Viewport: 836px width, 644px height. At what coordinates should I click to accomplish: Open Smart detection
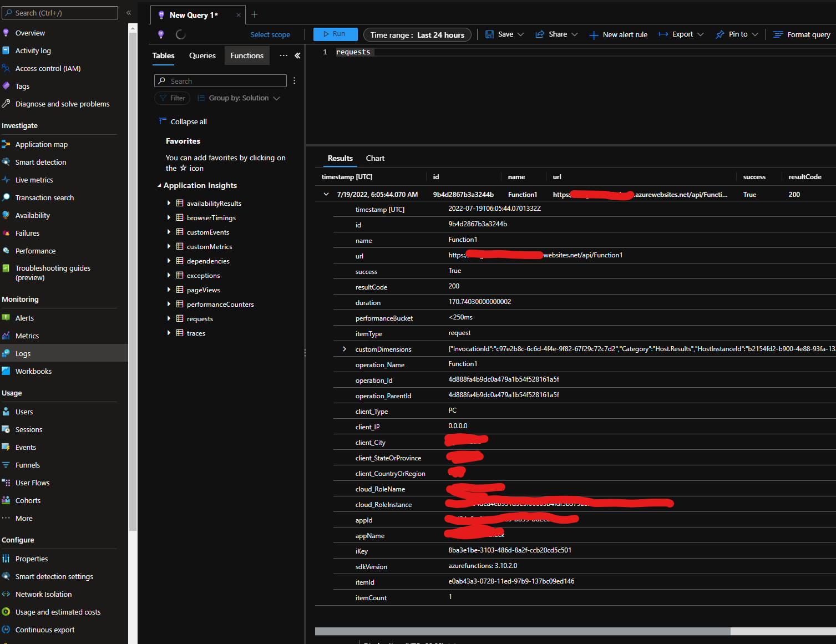coord(40,163)
